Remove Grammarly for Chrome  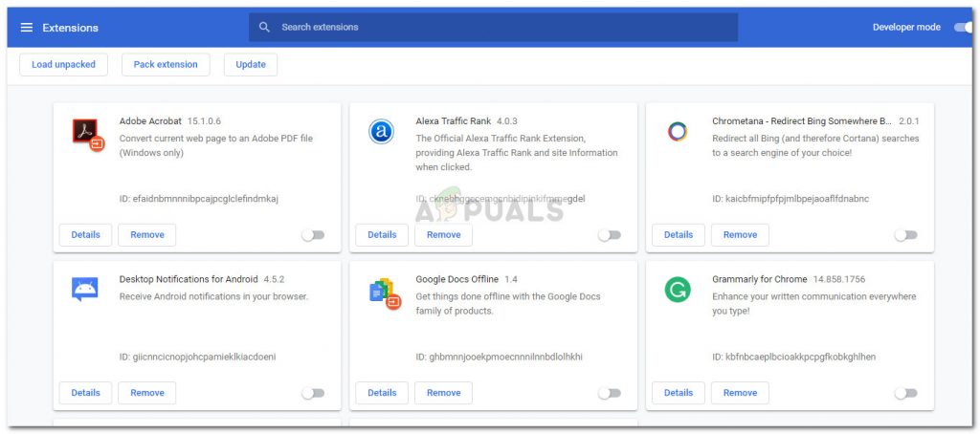point(740,393)
